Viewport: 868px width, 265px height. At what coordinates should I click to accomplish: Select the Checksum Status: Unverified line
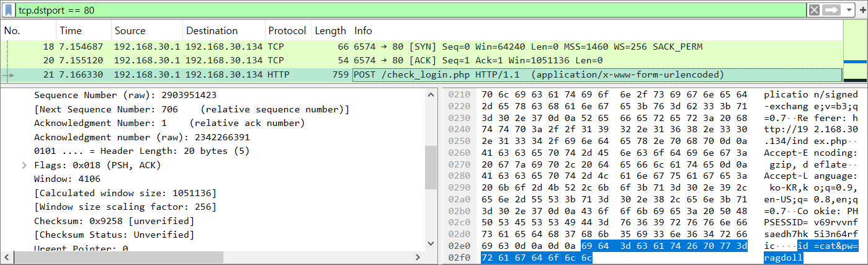[x=114, y=235]
